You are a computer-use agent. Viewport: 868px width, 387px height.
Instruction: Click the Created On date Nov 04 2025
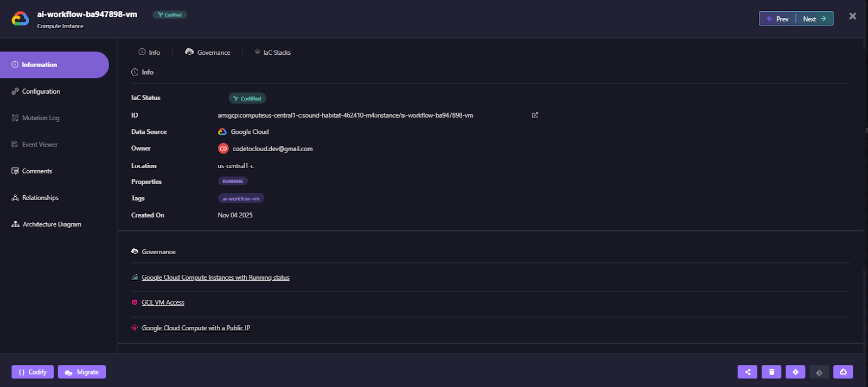pyautogui.click(x=235, y=215)
